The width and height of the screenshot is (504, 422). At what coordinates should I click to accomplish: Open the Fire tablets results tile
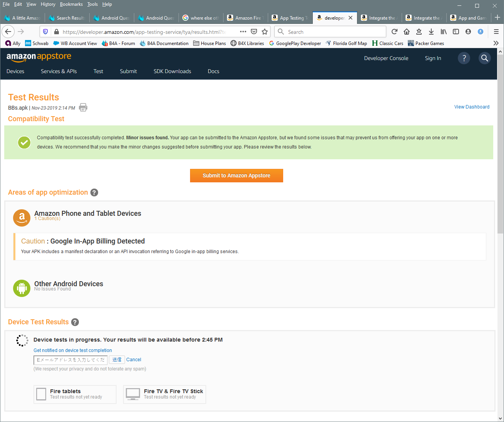coord(75,394)
